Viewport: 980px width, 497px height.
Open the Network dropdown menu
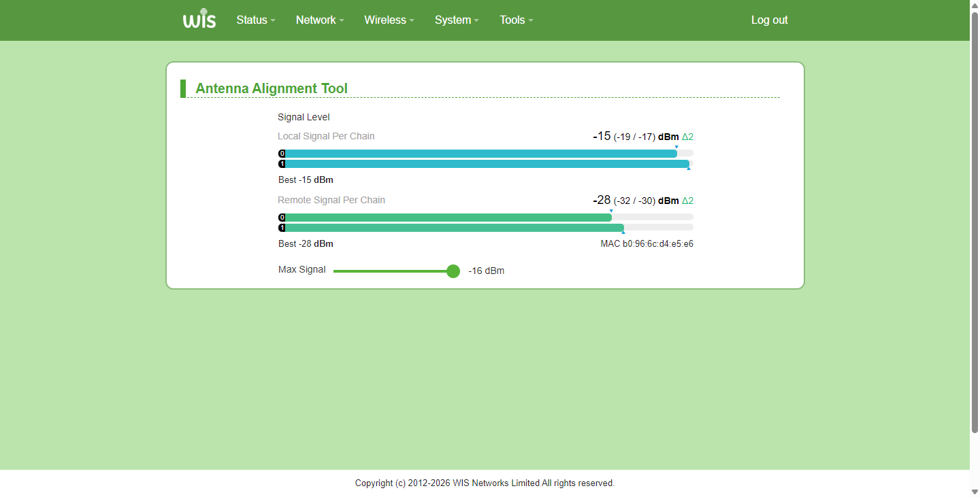pos(320,20)
